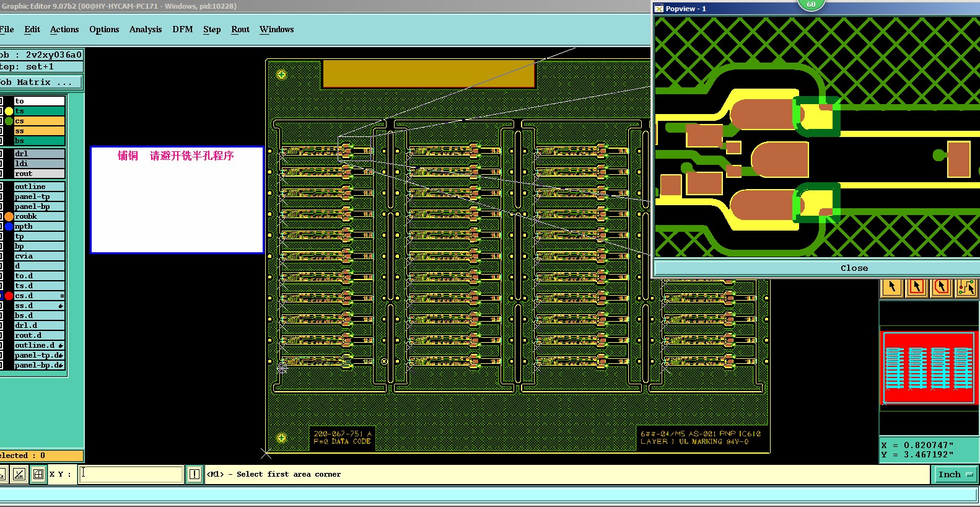Click the grid snap icon beside XY field

pos(38,474)
